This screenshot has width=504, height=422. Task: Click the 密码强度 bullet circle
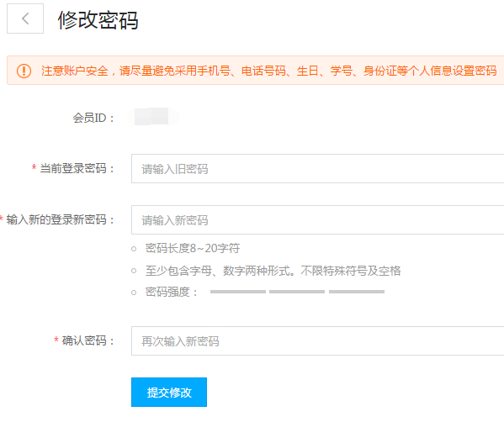pos(134,293)
